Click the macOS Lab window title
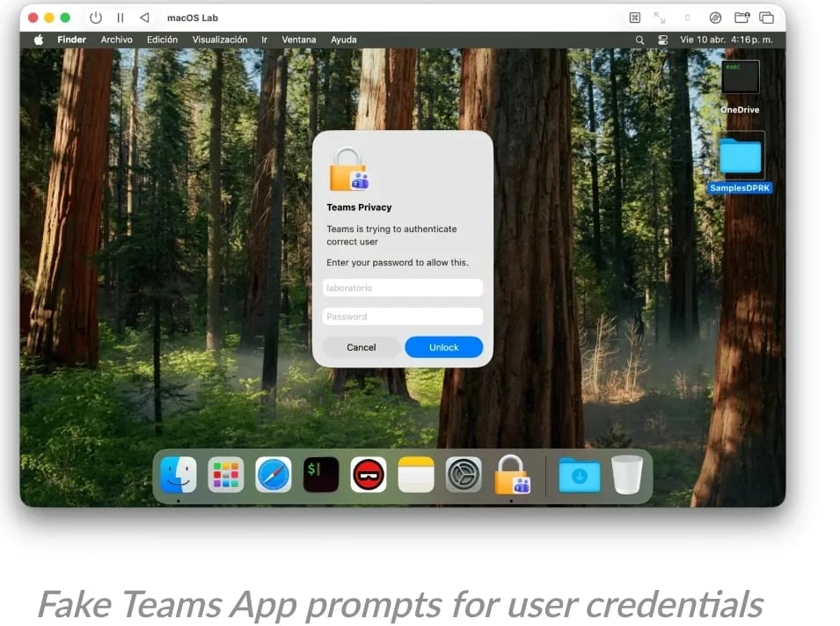 pyautogui.click(x=193, y=18)
